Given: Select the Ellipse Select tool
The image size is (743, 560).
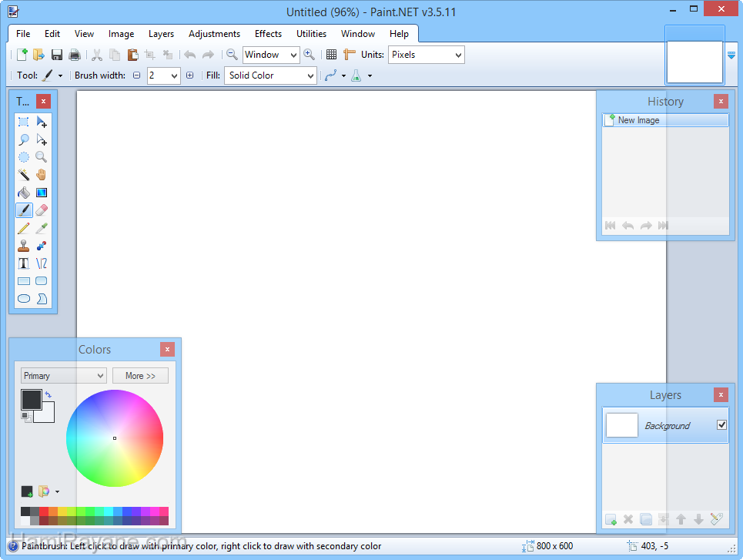Looking at the screenshot, I should click(23, 157).
